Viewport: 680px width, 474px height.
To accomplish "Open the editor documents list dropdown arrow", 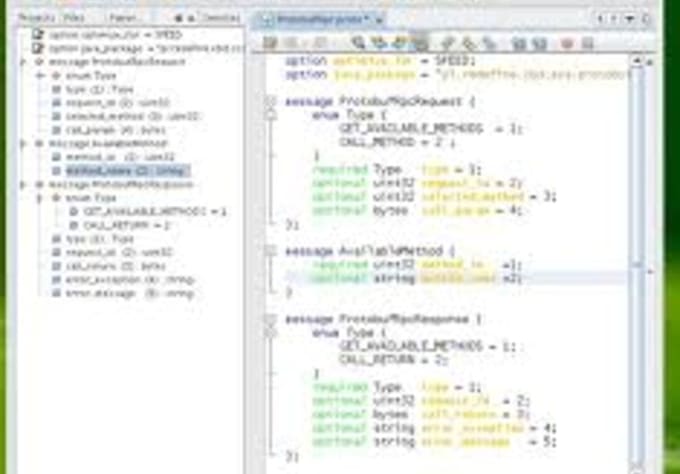I will (x=629, y=19).
